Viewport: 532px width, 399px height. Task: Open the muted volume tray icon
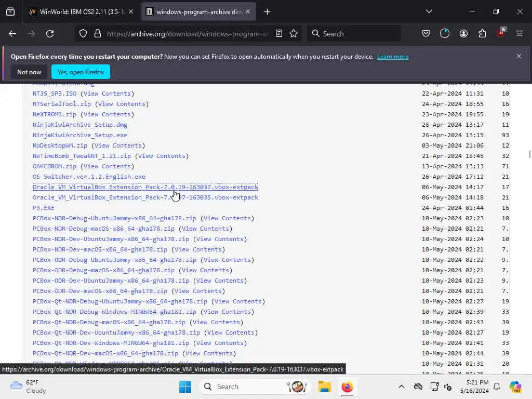pyautogui.click(x=448, y=387)
